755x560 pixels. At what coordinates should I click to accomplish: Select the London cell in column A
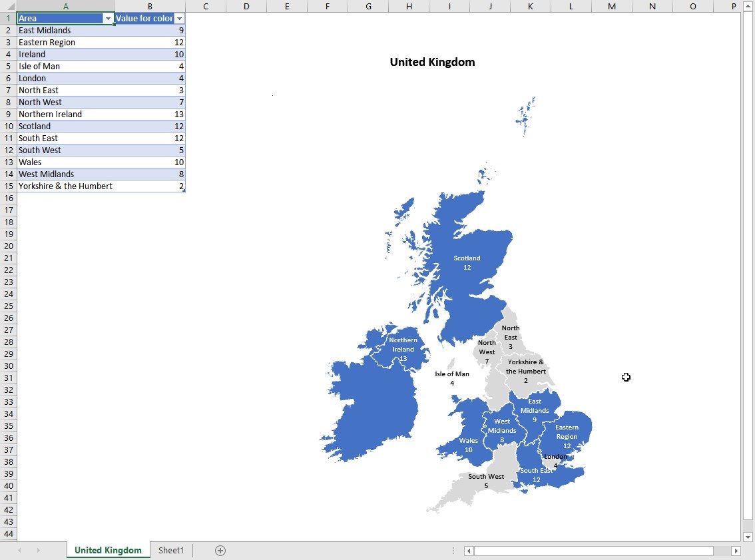pyautogui.click(x=65, y=79)
